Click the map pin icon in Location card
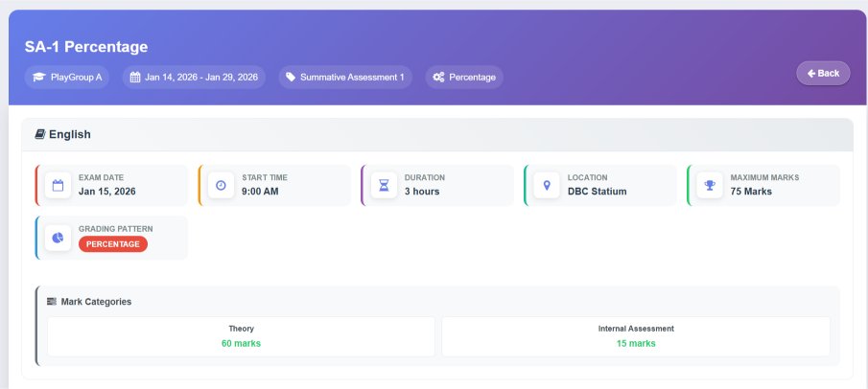Image resolution: width=868 pixels, height=389 pixels. (x=547, y=185)
